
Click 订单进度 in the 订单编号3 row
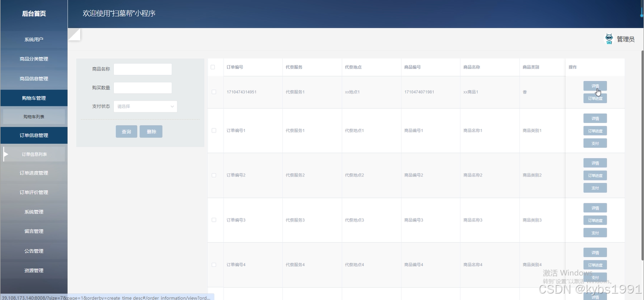(595, 221)
